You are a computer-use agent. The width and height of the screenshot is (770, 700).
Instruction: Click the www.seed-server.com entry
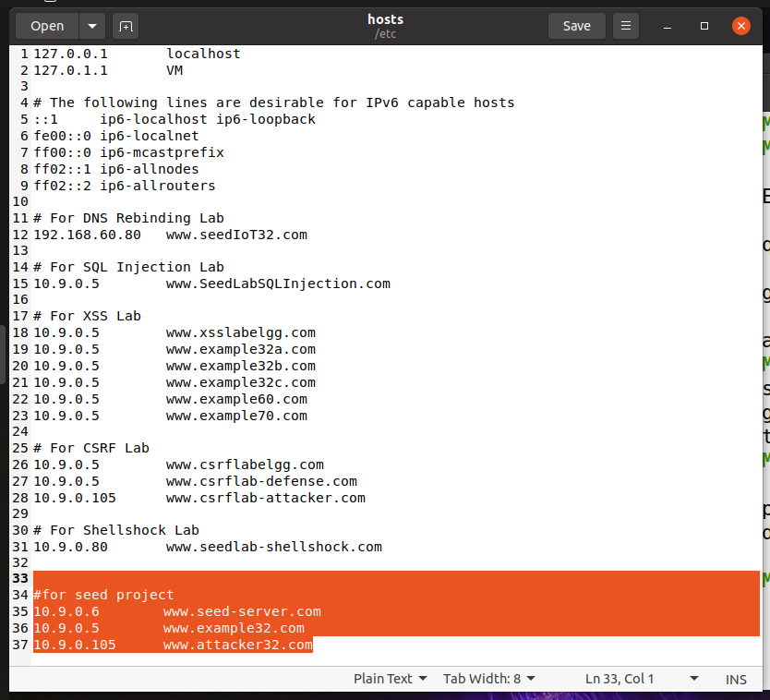pos(242,611)
